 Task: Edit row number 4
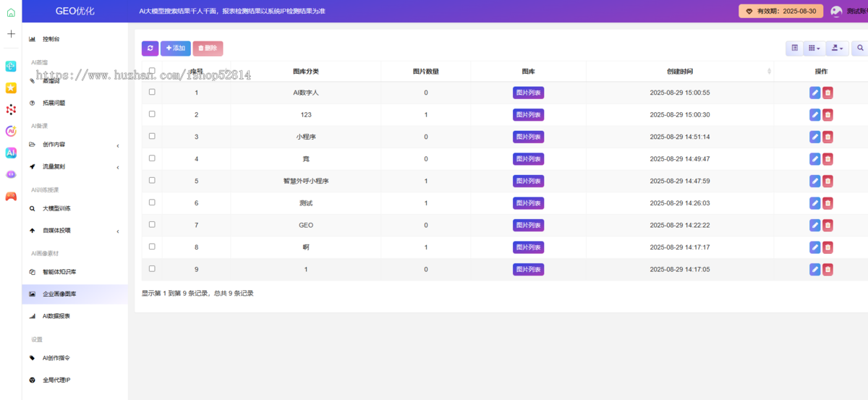815,159
